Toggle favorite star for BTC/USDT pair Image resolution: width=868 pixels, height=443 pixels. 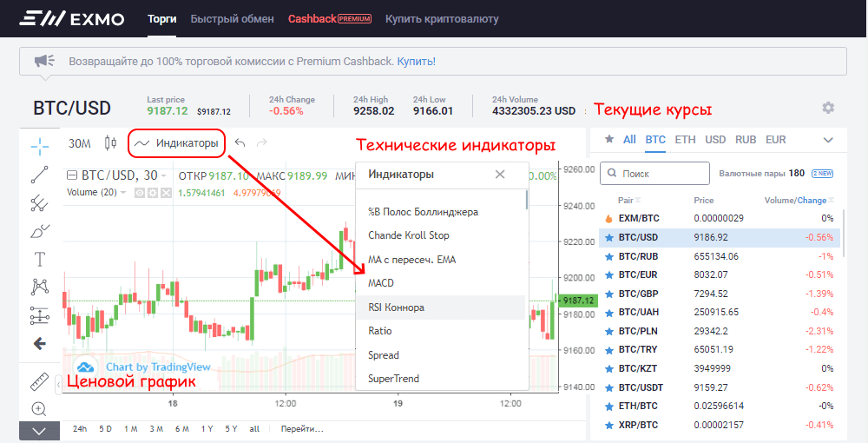click(x=609, y=387)
